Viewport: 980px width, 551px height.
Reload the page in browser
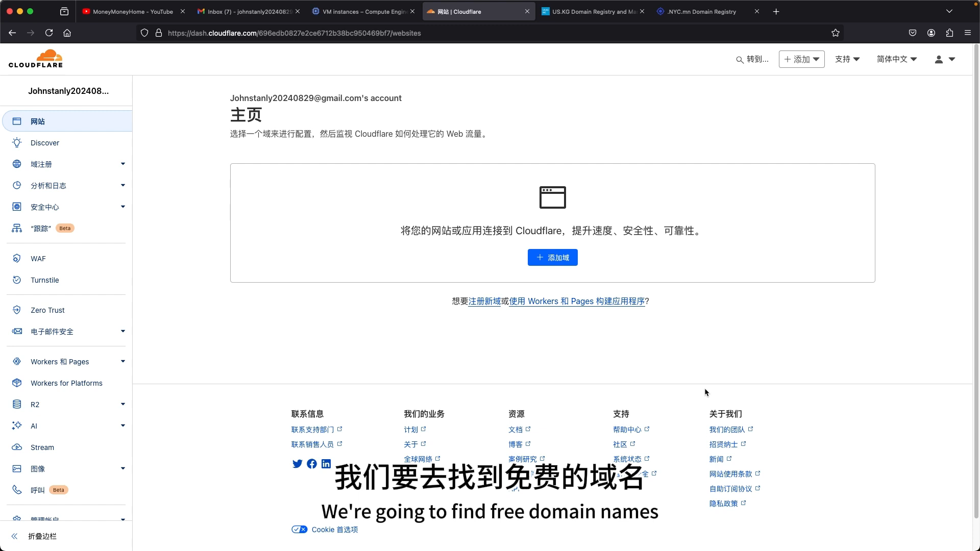pyautogui.click(x=49, y=33)
